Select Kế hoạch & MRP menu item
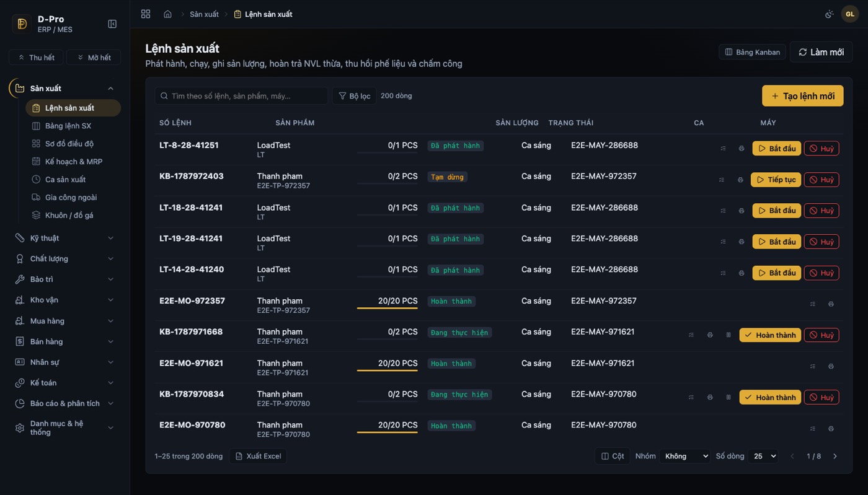Screen dimensions: 868x495 (74, 162)
